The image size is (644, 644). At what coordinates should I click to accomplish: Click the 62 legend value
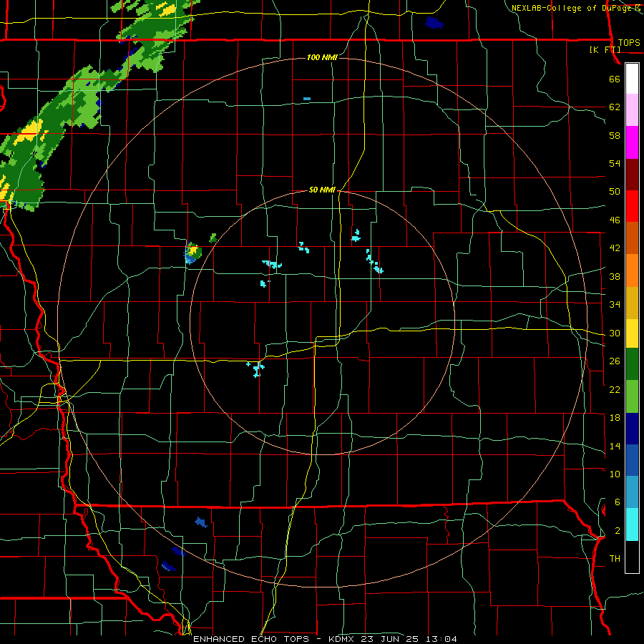coord(615,107)
